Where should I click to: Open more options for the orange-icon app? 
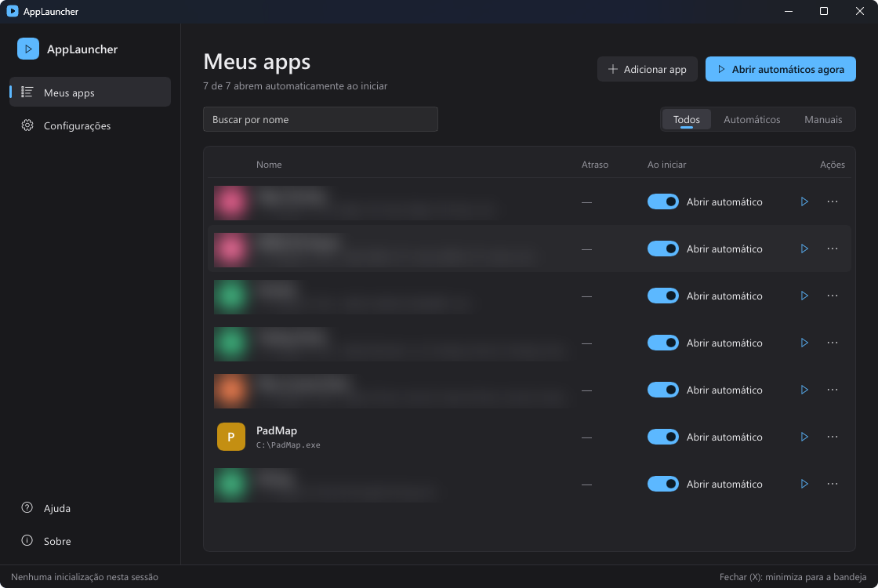[x=832, y=390]
